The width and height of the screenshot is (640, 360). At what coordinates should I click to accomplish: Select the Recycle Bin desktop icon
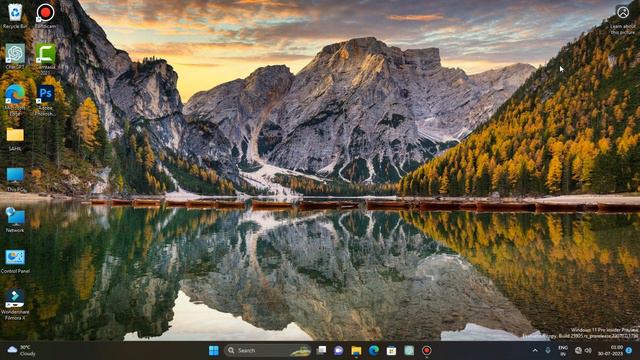click(x=15, y=16)
